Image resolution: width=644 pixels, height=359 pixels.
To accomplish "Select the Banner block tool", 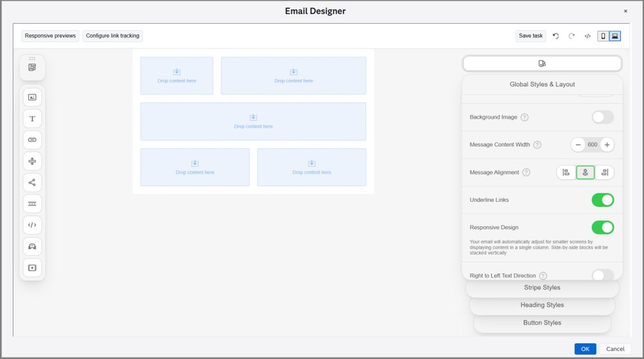I will (x=32, y=246).
